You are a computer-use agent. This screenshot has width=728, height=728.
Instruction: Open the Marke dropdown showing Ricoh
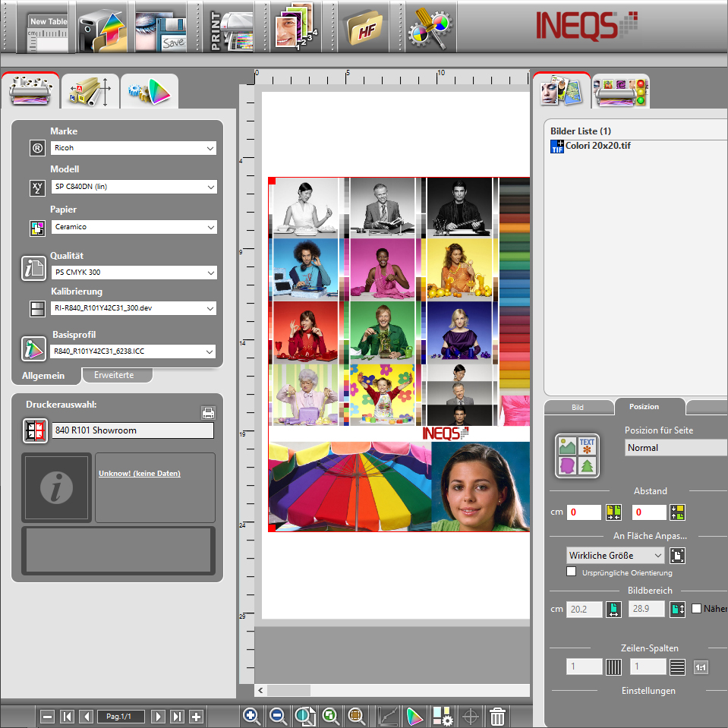point(134,148)
